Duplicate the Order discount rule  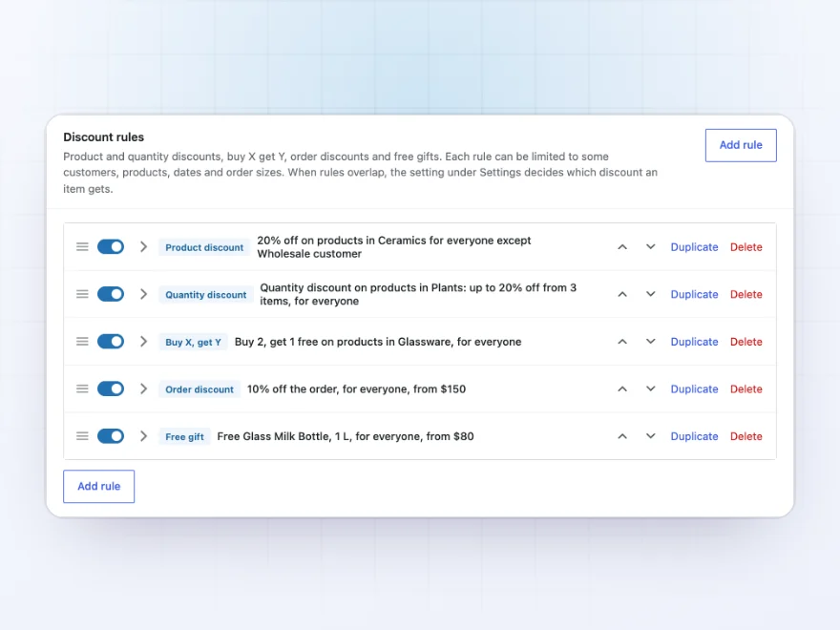click(x=694, y=388)
